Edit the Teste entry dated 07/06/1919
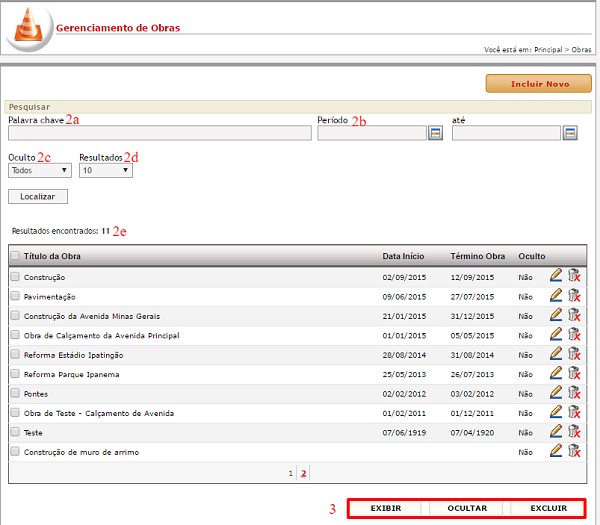 (556, 431)
